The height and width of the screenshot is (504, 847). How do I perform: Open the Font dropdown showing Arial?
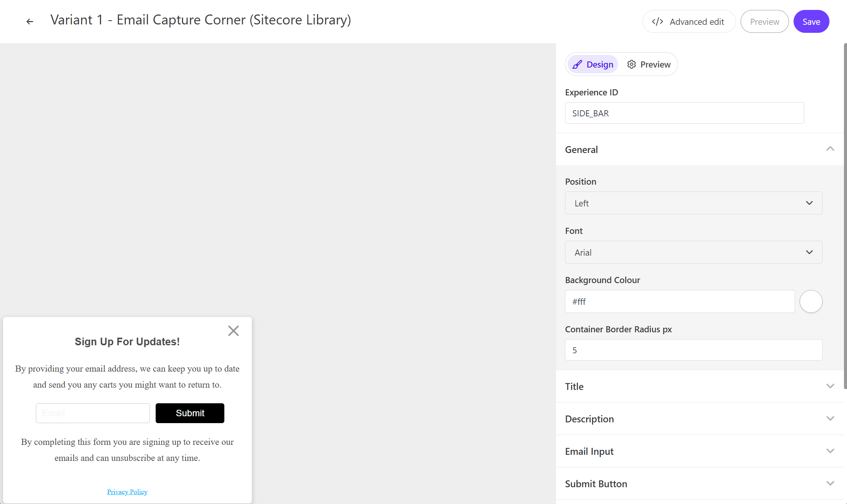(693, 252)
